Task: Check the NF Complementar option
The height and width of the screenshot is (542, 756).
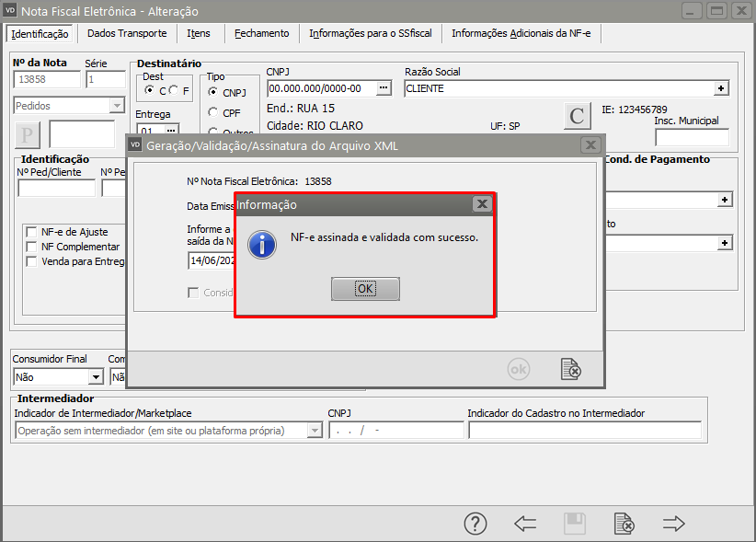Action: coord(33,247)
